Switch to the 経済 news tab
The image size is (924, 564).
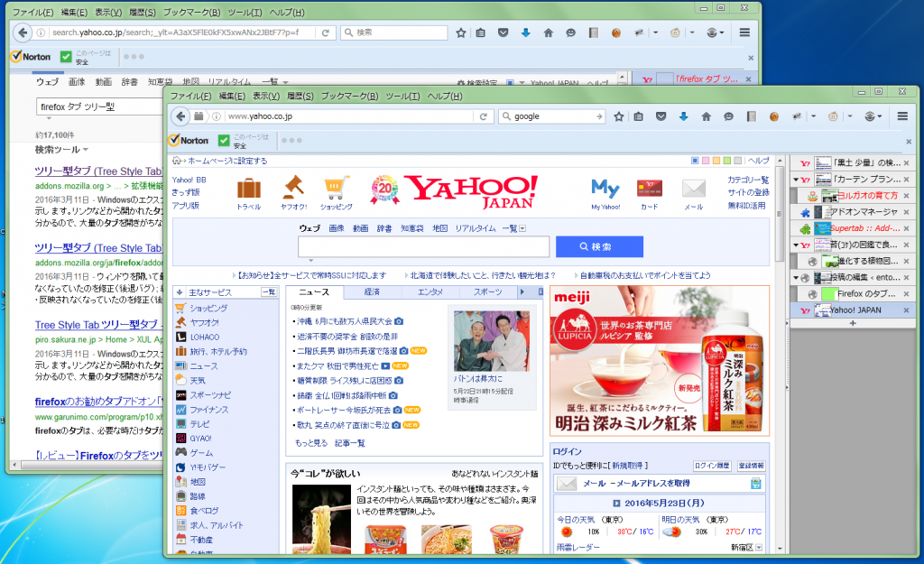point(372,291)
